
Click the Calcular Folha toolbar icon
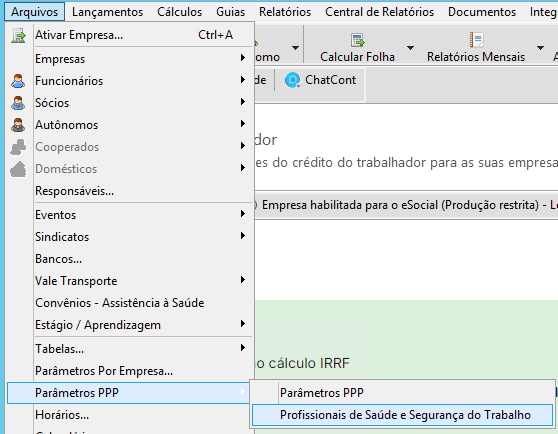(x=357, y=40)
